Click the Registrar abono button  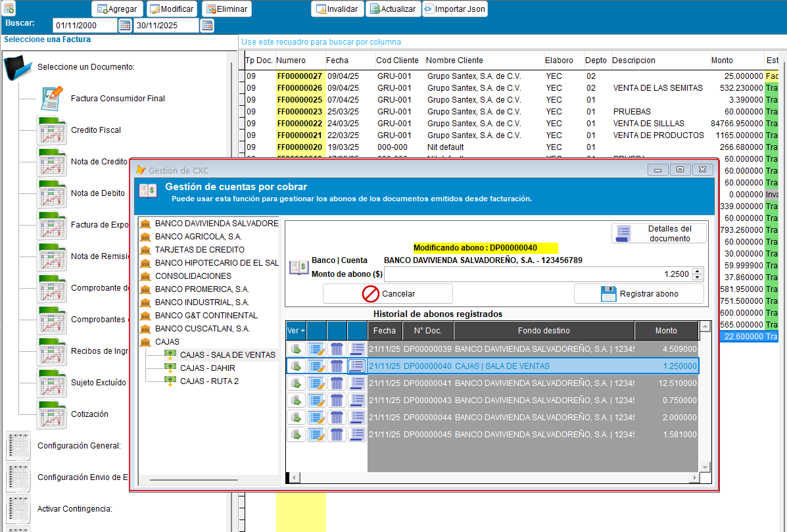[x=639, y=293]
